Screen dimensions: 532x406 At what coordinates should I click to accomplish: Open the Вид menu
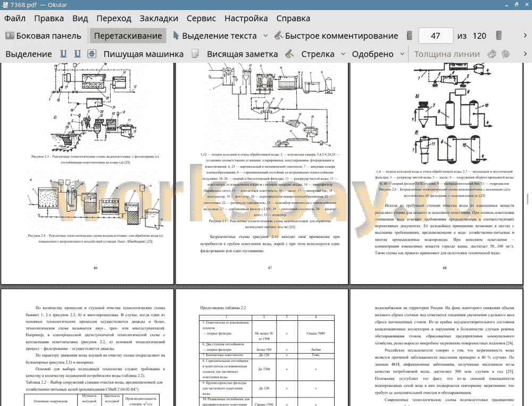point(80,18)
